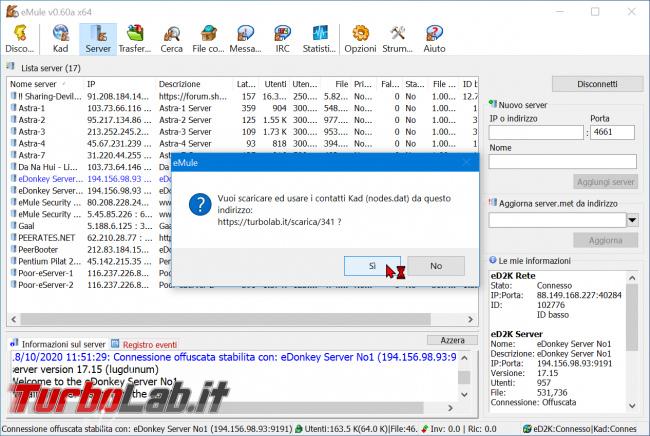
Task: Switch to Registro eventi tab
Action: click(145, 344)
